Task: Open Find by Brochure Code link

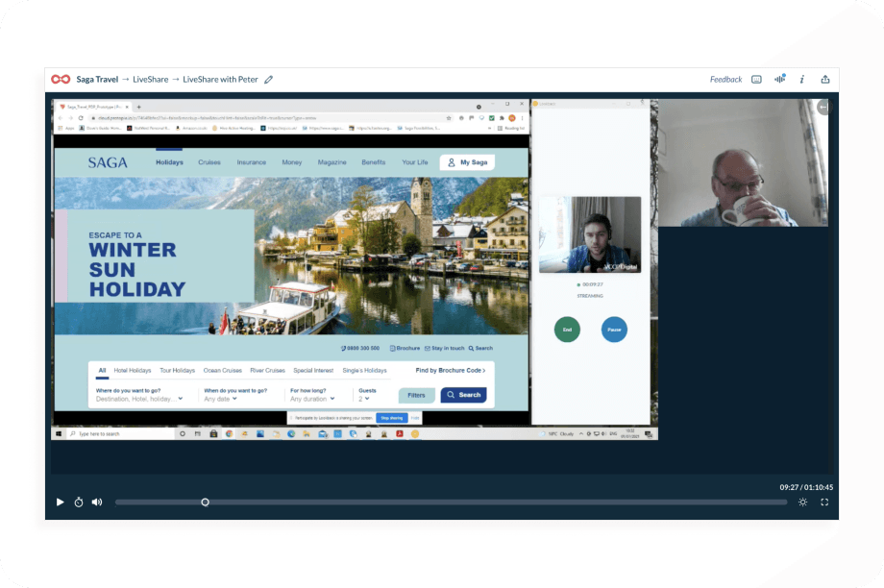Action: tap(451, 371)
